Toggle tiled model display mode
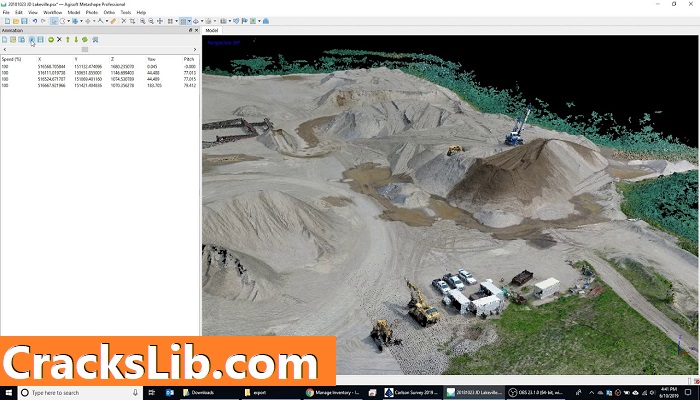Screen dimensions: 700x400 208,21
